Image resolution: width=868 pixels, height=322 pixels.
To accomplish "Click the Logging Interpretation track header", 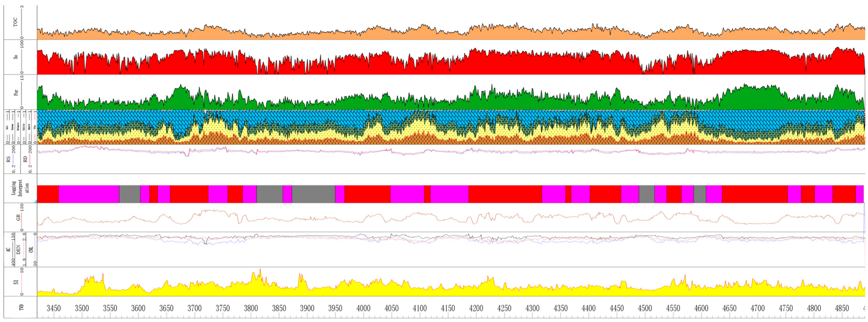I will (20, 188).
